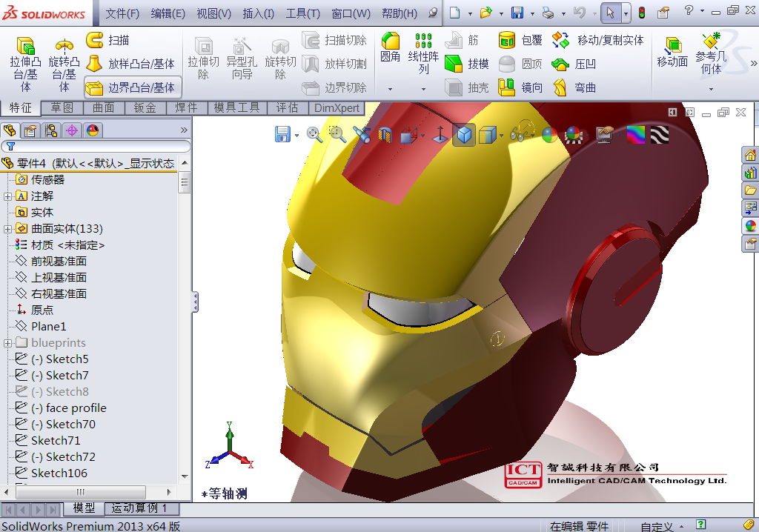The width and height of the screenshot is (759, 532).
Task: Open the View Settings monitor icon
Action: click(605, 135)
